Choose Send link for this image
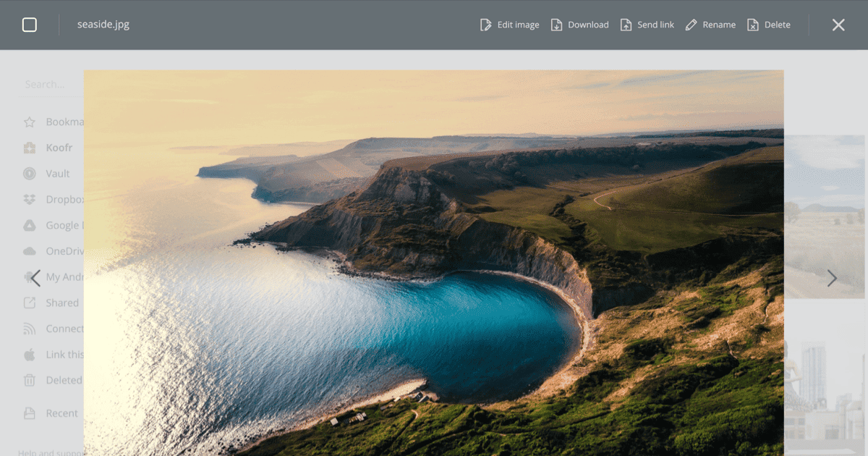Screen dimensions: 868x456 pyautogui.click(x=655, y=25)
